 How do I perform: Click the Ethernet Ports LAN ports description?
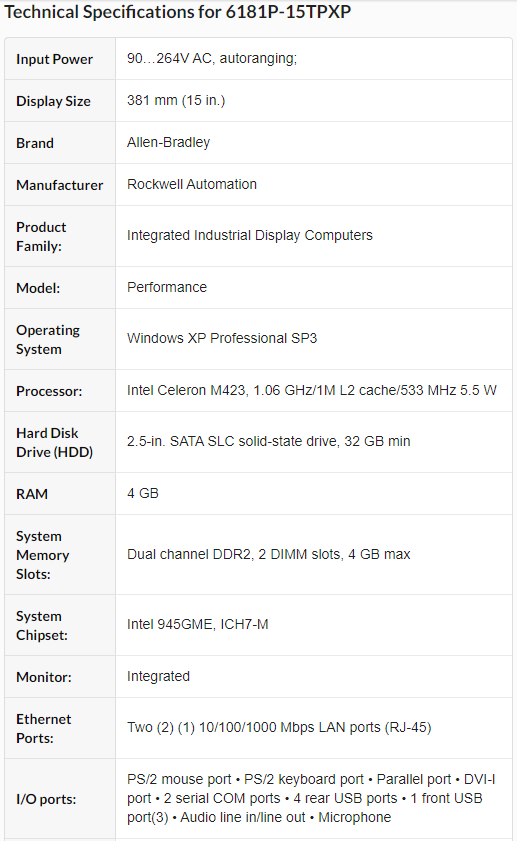coord(279,727)
